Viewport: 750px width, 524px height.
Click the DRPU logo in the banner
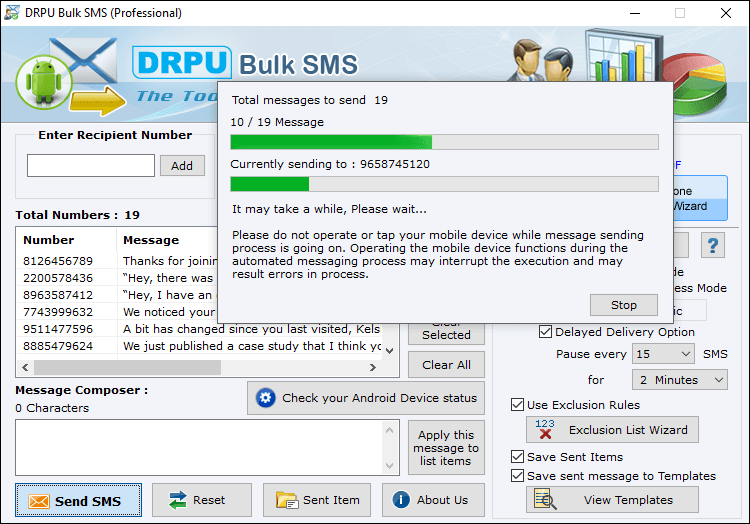[x=182, y=62]
